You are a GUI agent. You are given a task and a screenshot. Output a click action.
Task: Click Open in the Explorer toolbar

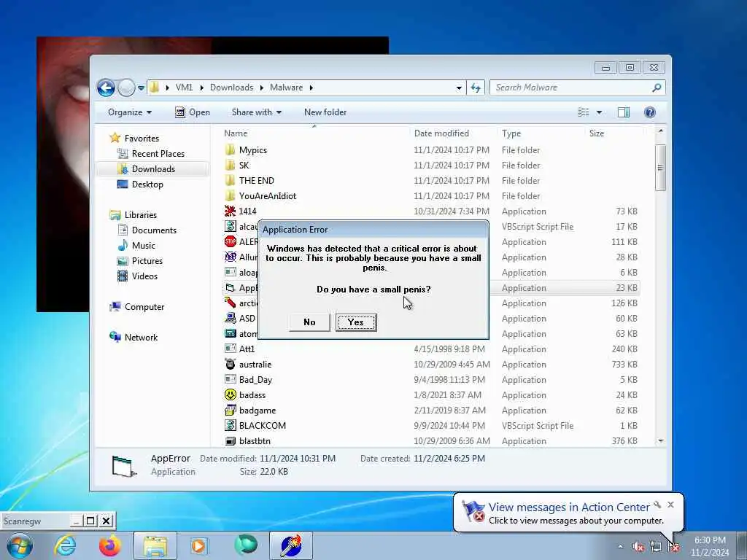tap(193, 112)
